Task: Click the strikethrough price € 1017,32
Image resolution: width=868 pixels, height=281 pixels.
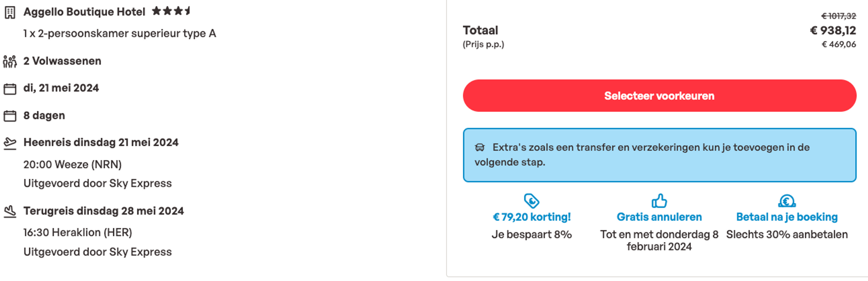Action: point(838,16)
